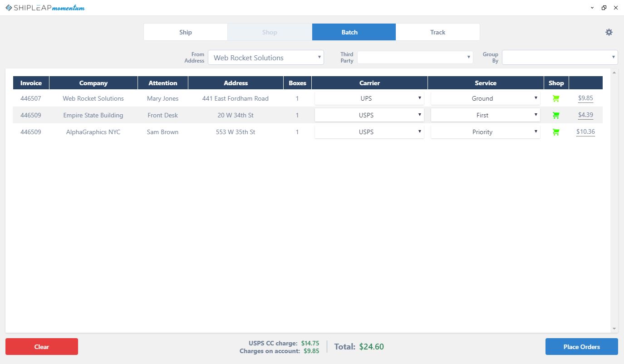
Task: Open the Group By dropdown
Action: [x=560, y=58]
